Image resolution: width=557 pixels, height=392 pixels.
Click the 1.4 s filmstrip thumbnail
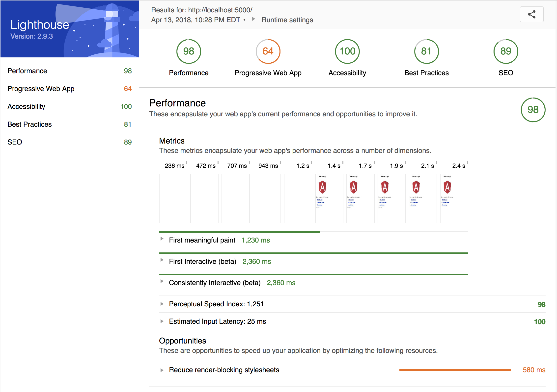pos(329,198)
